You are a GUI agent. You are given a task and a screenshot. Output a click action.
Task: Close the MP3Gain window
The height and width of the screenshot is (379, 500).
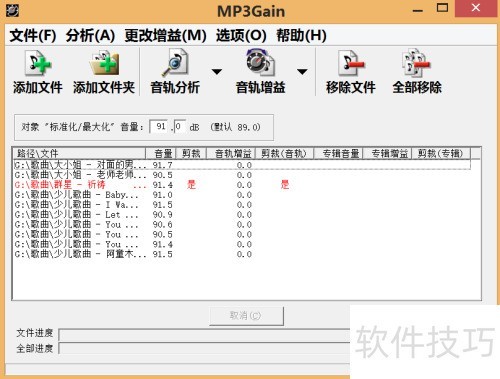point(476,8)
